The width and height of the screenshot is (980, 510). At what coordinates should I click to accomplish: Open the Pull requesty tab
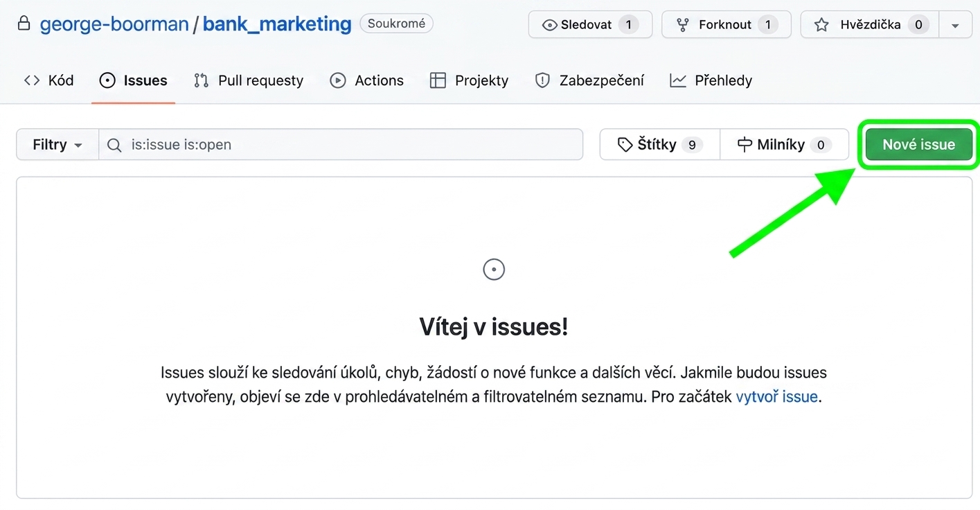click(x=249, y=80)
